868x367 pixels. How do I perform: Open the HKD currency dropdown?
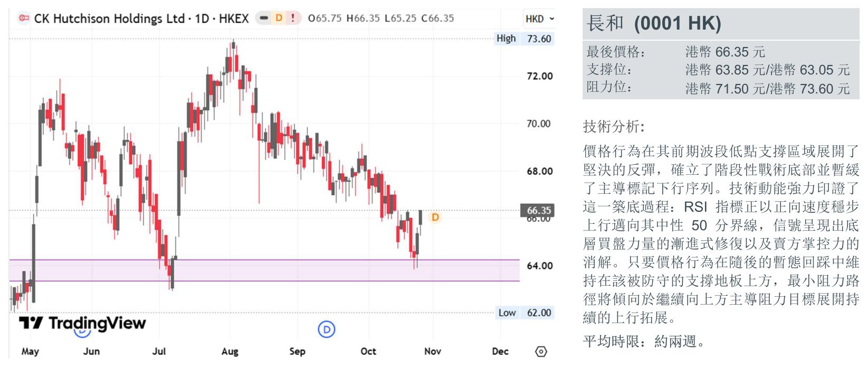(x=540, y=19)
